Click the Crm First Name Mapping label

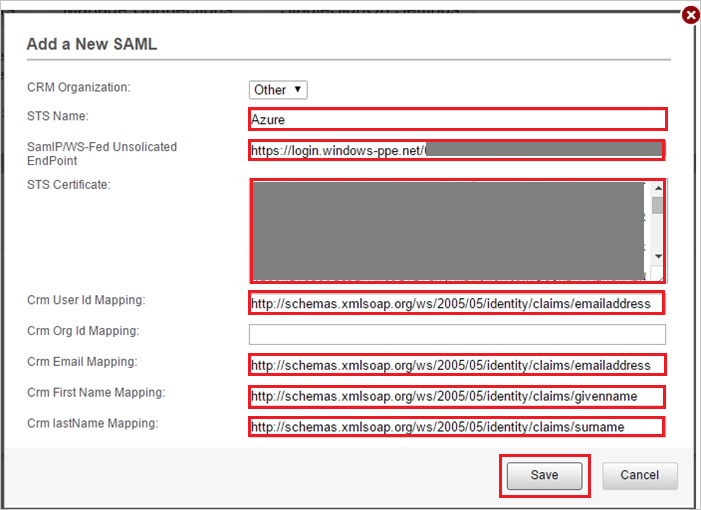96,392
